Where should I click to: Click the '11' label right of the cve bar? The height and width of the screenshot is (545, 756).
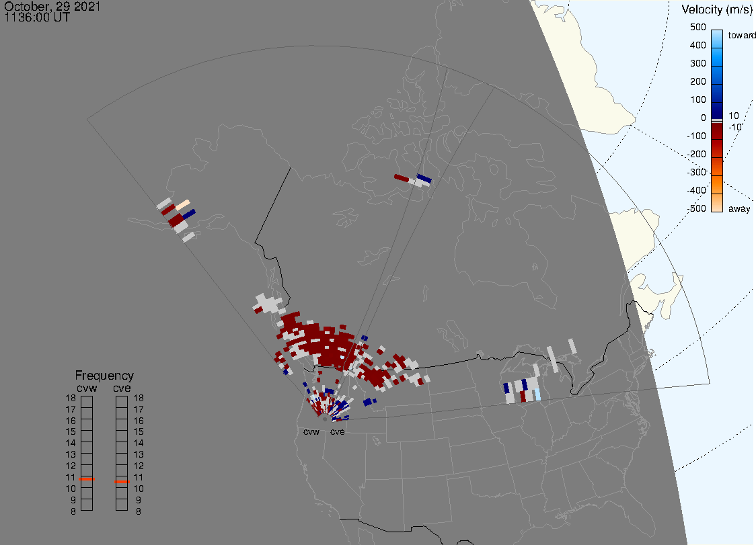[x=139, y=478]
